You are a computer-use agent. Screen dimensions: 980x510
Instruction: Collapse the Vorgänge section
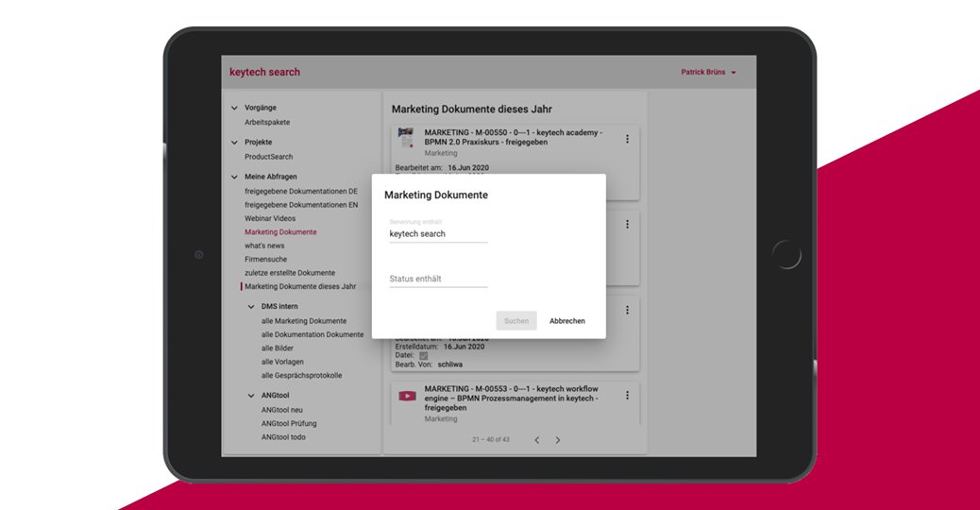(234, 108)
